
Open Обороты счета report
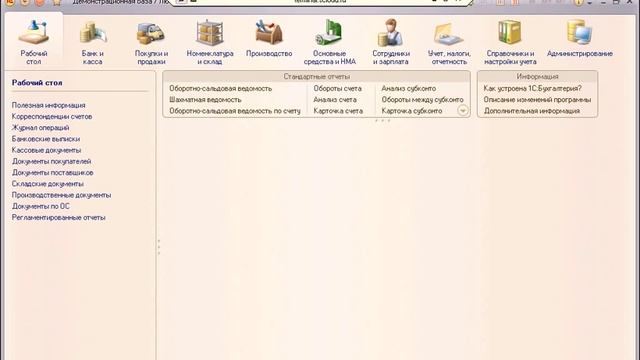[338, 88]
